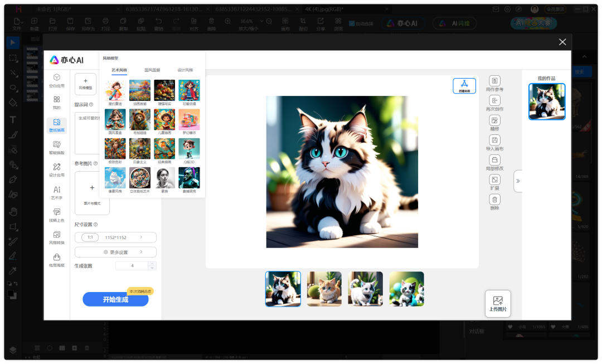The width and height of the screenshot is (602, 364).
Task: Select the 局部修改 (partial edit) icon
Action: 494,160
